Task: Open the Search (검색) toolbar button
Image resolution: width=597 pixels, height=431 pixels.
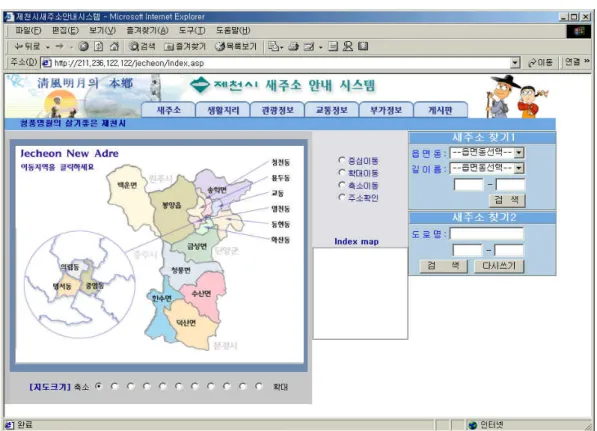Action: (x=142, y=46)
